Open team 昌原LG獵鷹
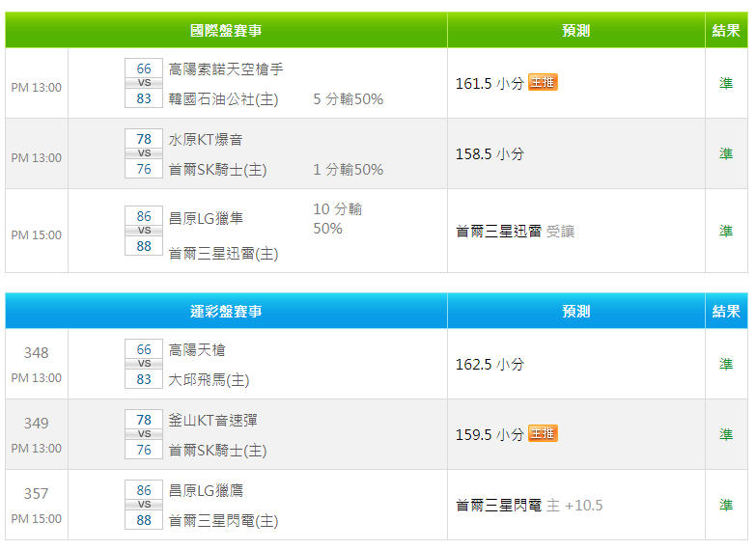This screenshot has height=550, width=756. pos(206,490)
